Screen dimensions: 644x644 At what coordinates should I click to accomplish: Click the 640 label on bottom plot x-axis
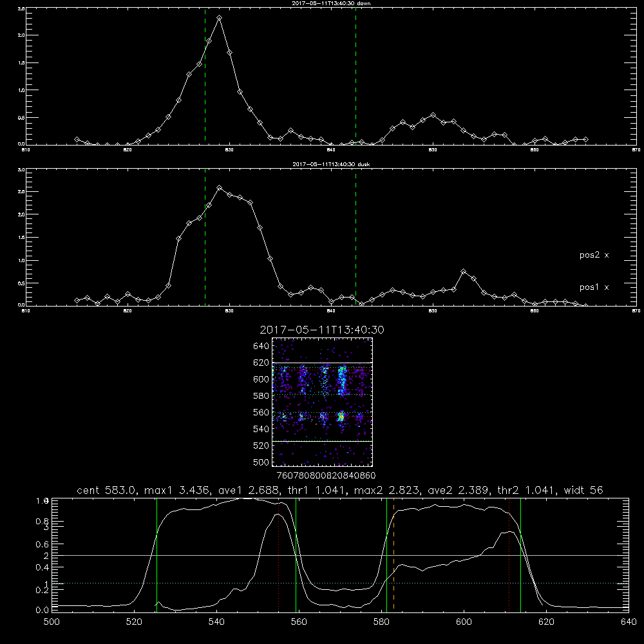(x=629, y=621)
